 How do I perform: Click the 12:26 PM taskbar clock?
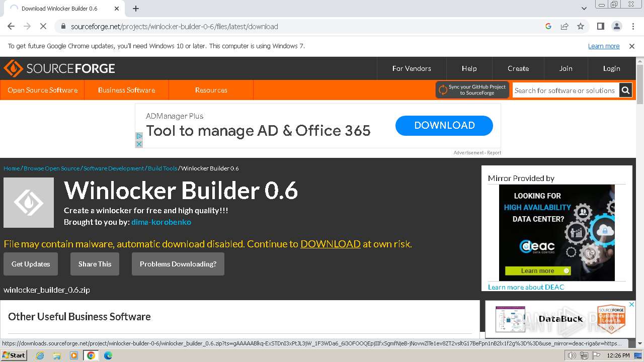(618, 355)
